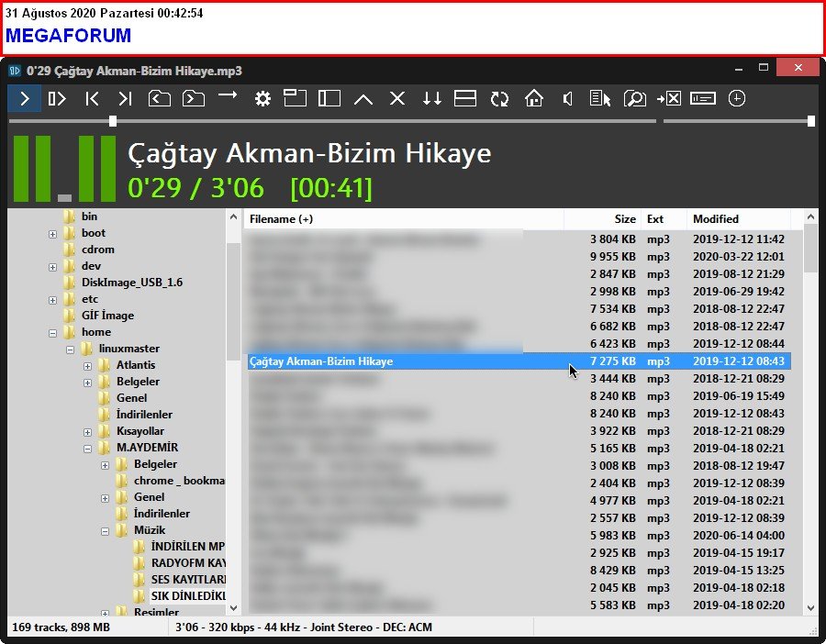
Task: Toggle the repeat loop icon
Action: pos(499,98)
